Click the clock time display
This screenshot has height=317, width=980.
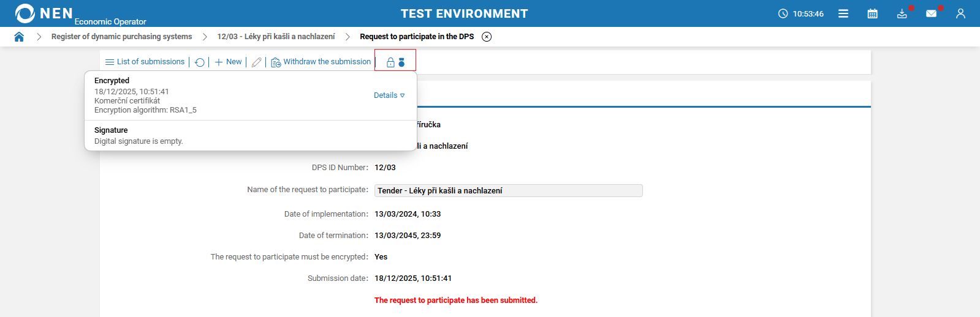pos(801,13)
